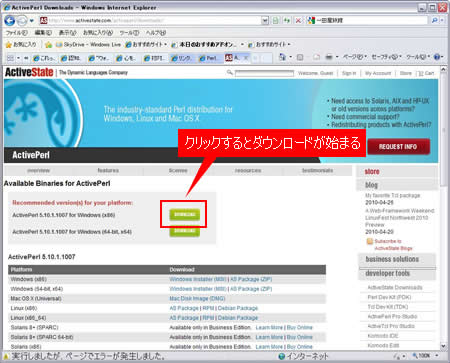The height and width of the screenshot is (363, 450).
Task: Click the Sign In link
Action: tap(349, 73)
